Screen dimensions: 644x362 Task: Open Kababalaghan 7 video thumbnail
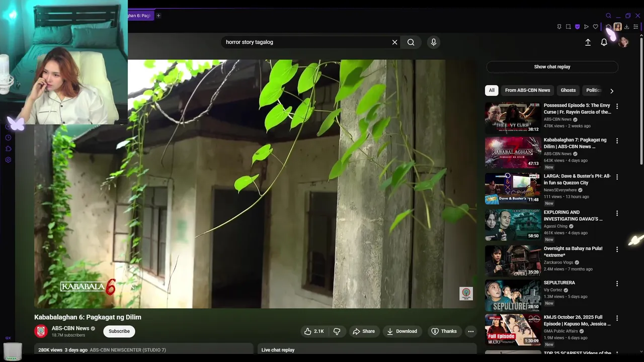(x=513, y=152)
